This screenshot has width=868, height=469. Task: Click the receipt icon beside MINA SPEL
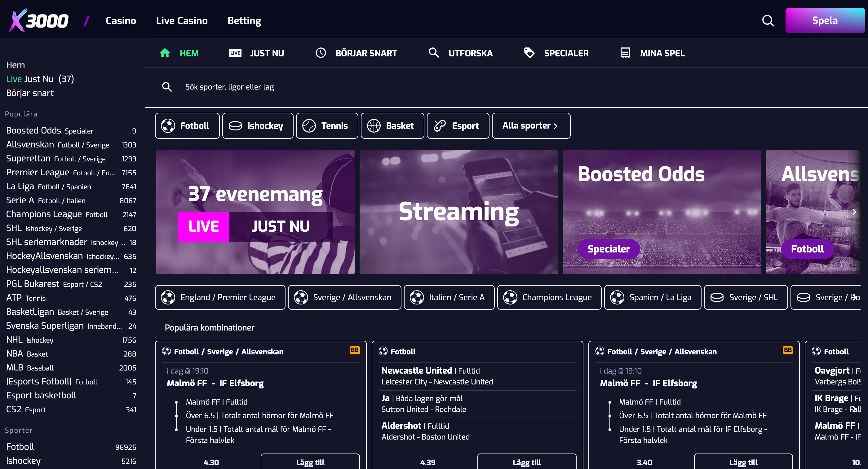625,53
